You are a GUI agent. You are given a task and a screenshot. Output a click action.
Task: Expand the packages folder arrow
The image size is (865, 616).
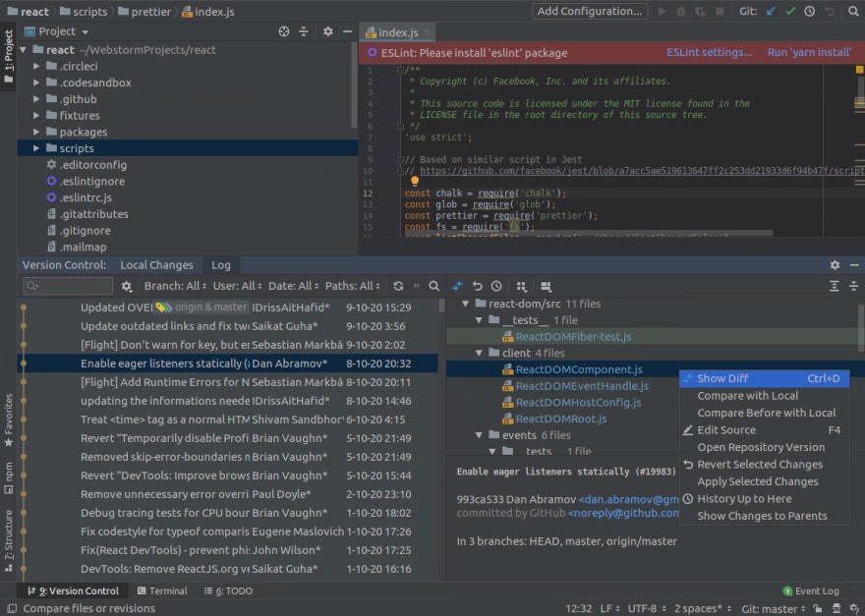point(35,132)
